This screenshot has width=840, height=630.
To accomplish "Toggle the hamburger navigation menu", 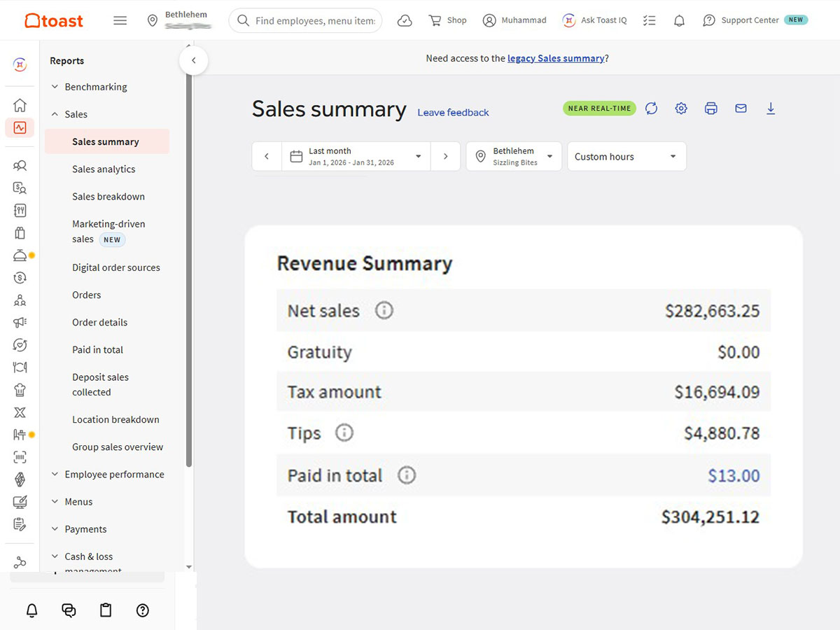I will pos(120,21).
